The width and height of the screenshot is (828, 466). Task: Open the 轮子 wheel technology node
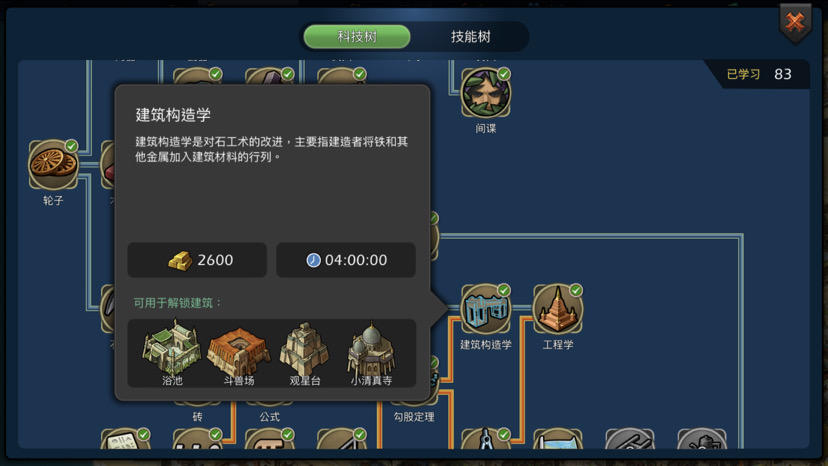click(53, 165)
